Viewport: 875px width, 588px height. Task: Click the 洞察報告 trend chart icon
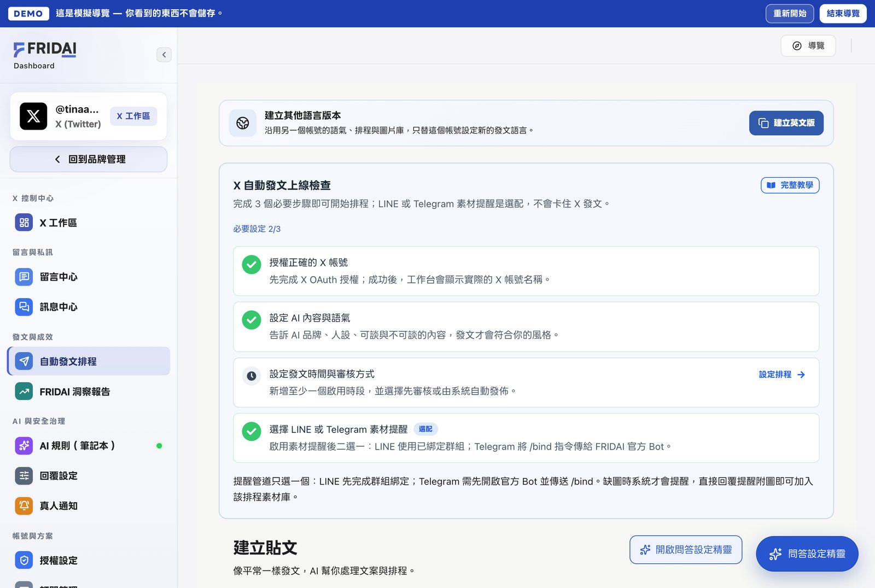click(24, 392)
